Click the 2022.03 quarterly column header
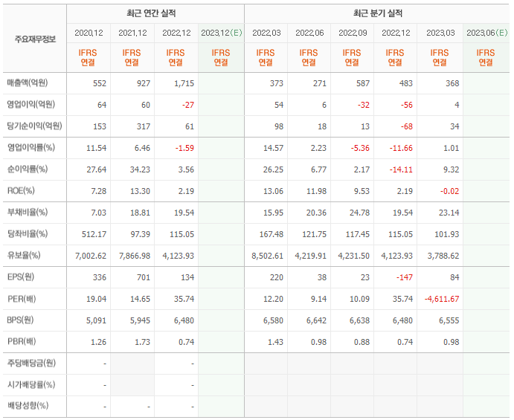Viewport: 514px width, 420px height. (x=266, y=33)
